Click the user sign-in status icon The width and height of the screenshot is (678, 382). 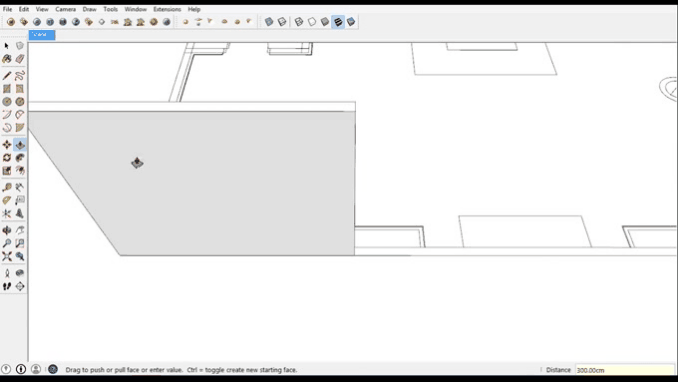[36, 369]
